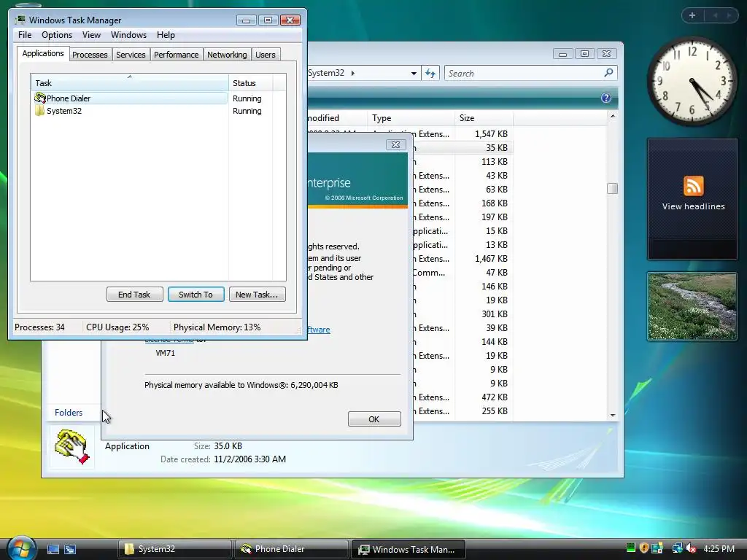The width and height of the screenshot is (747, 560).
Task: Click the network connection tray icon
Action: point(677,548)
